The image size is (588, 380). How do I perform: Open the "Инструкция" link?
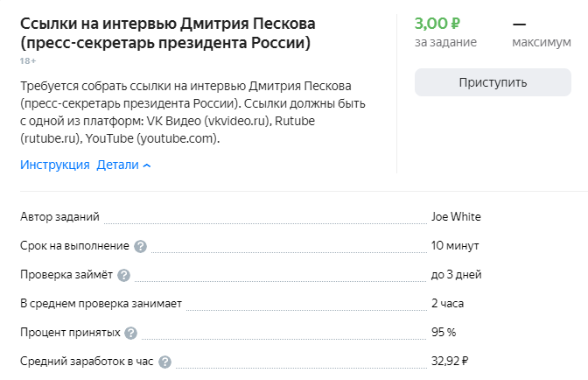(55, 165)
